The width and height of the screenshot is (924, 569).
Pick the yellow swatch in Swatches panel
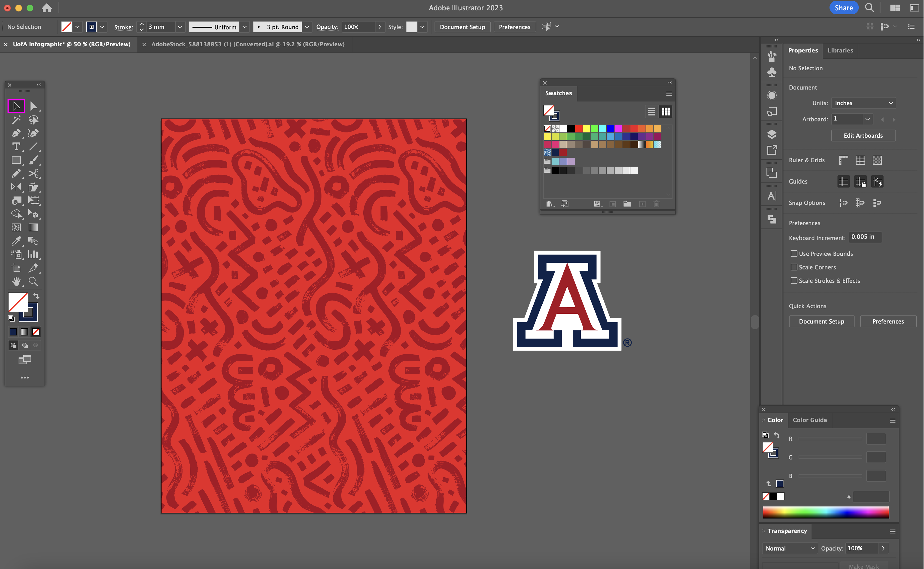click(586, 129)
